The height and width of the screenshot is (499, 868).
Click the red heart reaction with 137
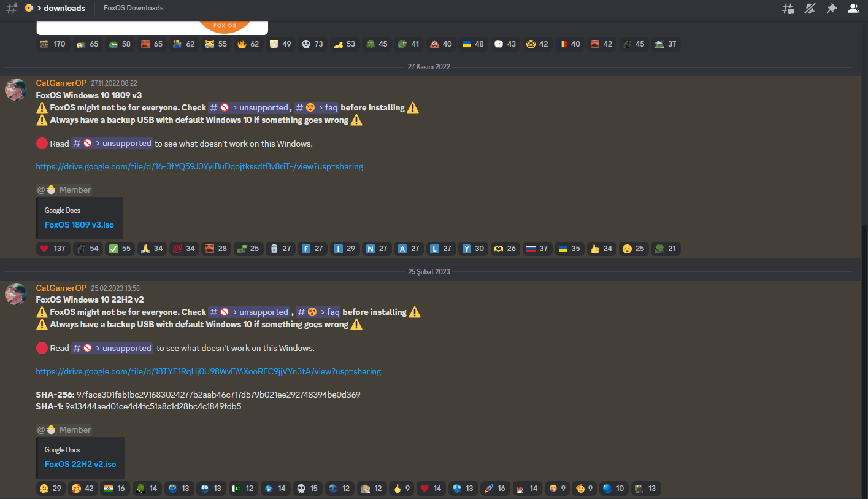click(x=53, y=249)
